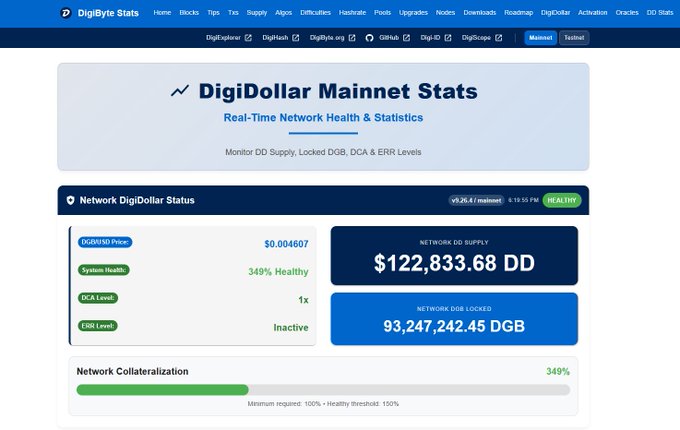Click Minimum required threshold caption
The image size is (680, 430).
(x=323, y=404)
